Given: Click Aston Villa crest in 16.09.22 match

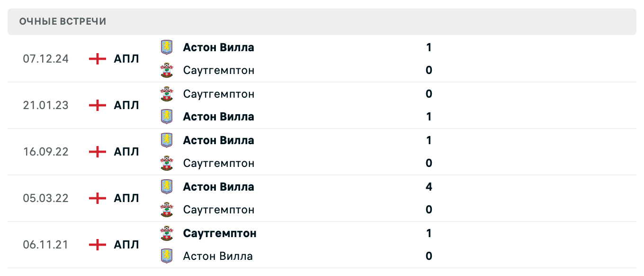Looking at the screenshot, I should (167, 140).
